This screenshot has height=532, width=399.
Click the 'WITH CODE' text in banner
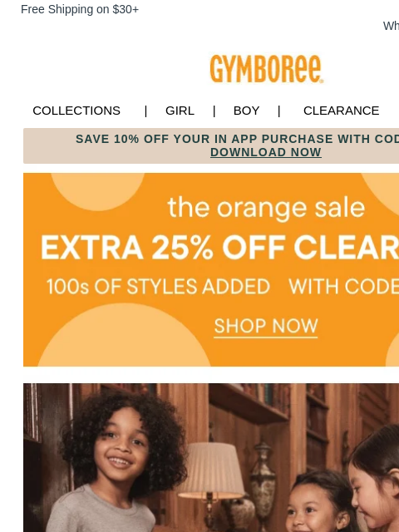343,286
